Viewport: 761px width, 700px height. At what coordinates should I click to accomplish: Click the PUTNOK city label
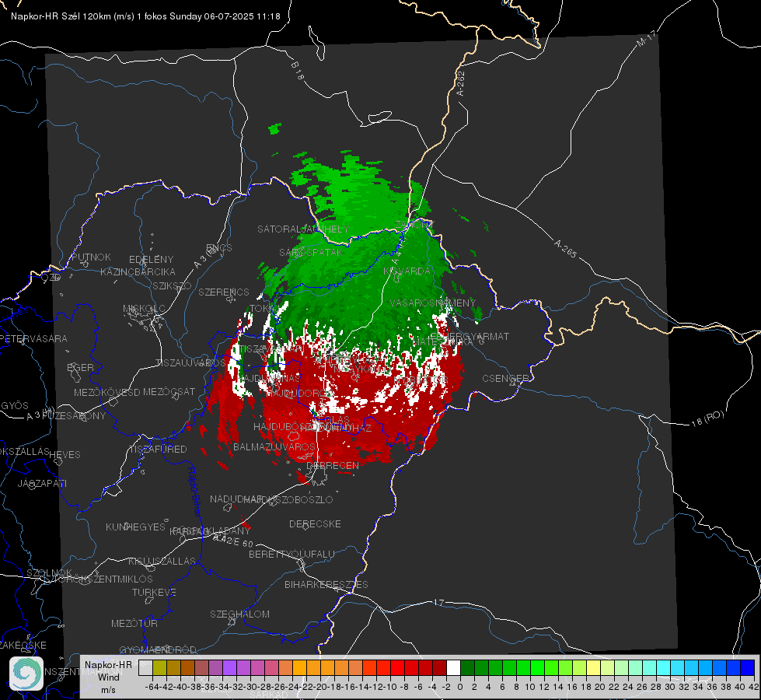coord(91,257)
